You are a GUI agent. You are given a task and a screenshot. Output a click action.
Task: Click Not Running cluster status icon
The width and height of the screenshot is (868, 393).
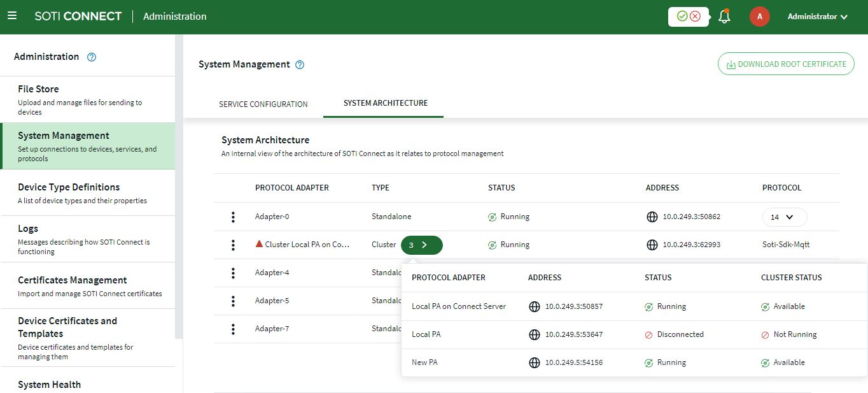click(766, 335)
